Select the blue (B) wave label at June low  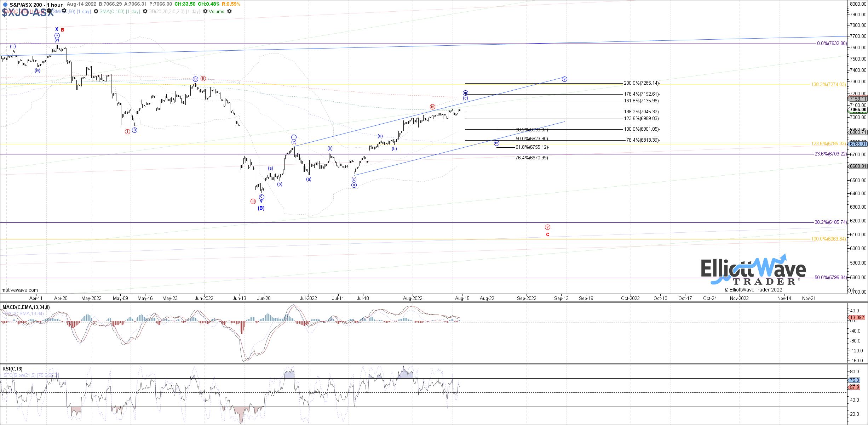(x=261, y=208)
